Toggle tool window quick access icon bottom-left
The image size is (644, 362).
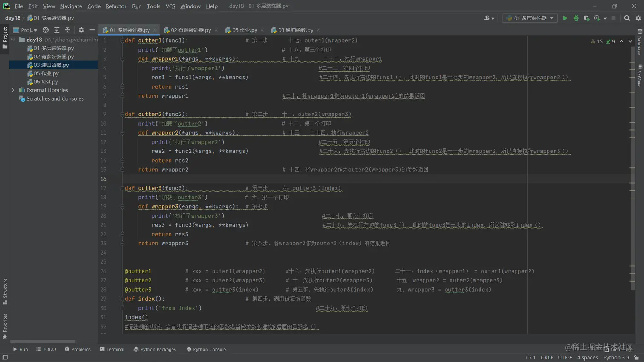[5, 358]
